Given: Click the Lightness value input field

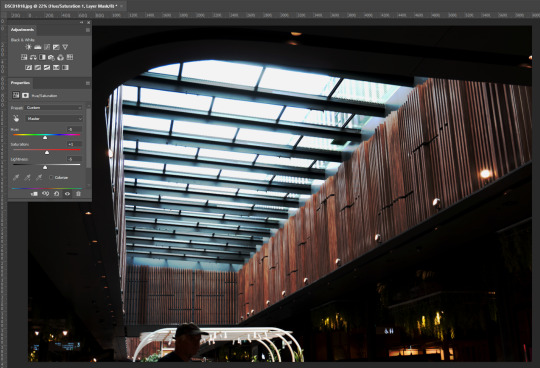Looking at the screenshot, I should [x=74, y=159].
